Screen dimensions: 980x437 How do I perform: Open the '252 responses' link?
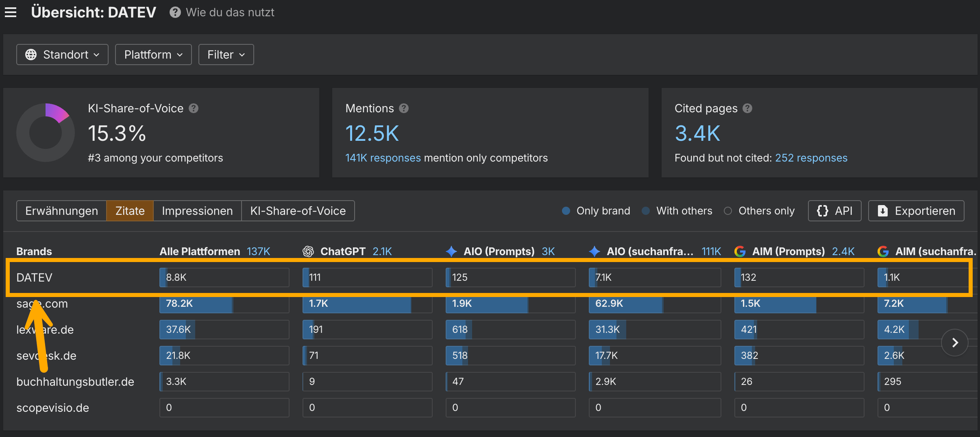(811, 158)
